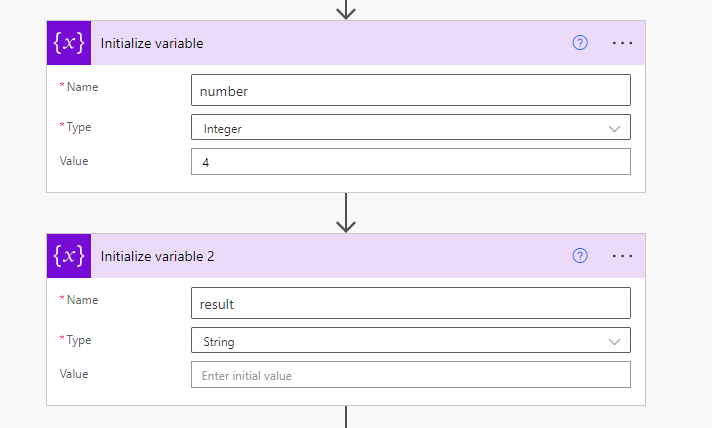
Task: Click the connector line below Initialize variable 2
Action: [346, 417]
